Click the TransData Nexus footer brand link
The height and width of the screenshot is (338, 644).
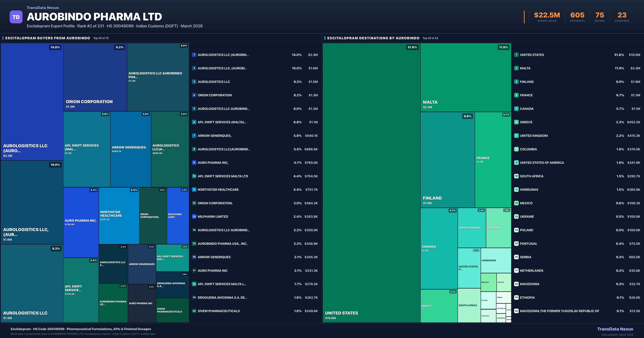click(x=615, y=329)
